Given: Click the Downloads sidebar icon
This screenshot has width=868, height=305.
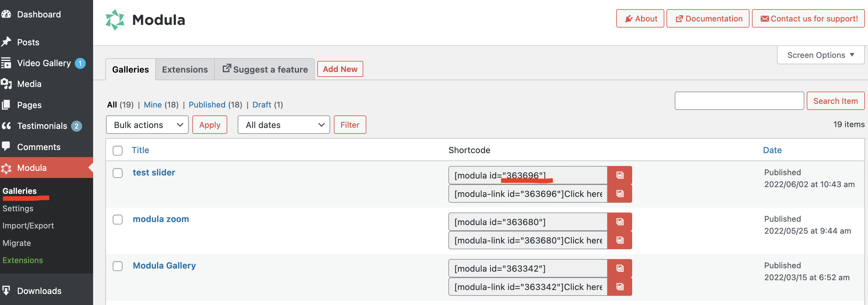Looking at the screenshot, I should 6,290.
